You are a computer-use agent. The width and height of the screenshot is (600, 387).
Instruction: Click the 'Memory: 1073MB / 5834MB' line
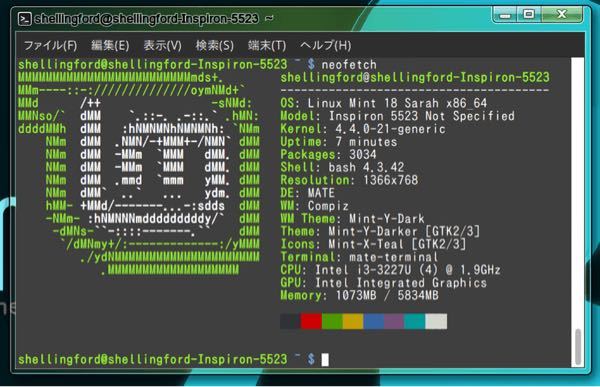point(359,296)
